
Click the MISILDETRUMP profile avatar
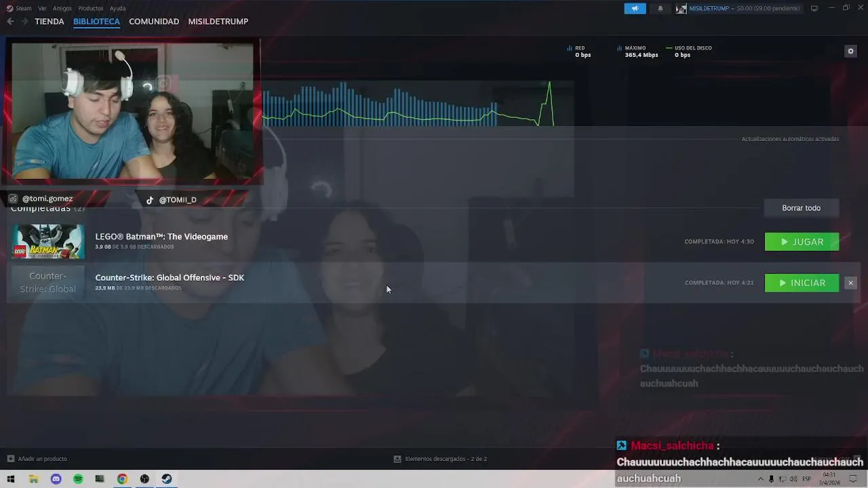coord(681,8)
